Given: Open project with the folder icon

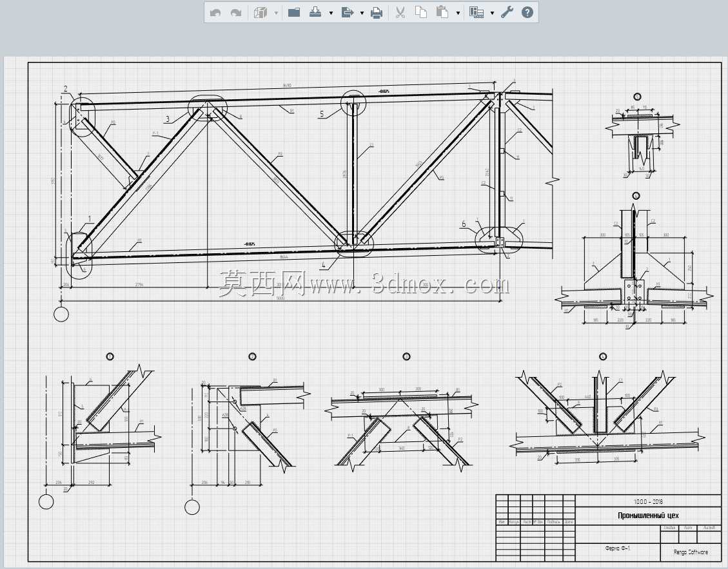Looking at the screenshot, I should [x=294, y=12].
